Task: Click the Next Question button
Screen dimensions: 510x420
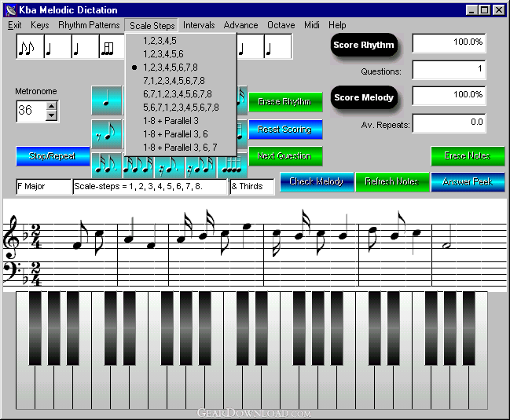Action: pos(285,156)
